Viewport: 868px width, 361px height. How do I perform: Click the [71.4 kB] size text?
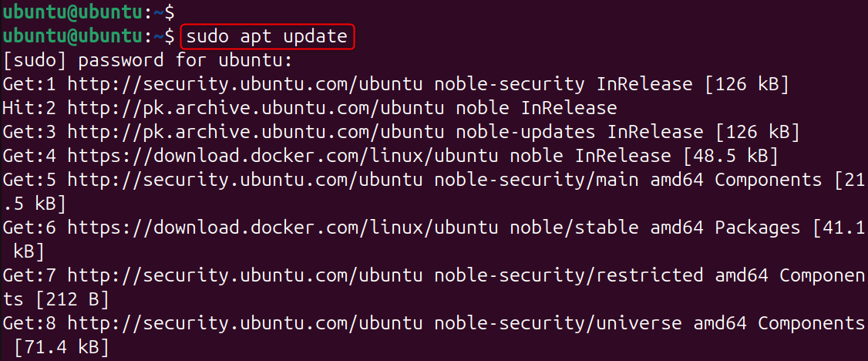[x=61, y=348]
